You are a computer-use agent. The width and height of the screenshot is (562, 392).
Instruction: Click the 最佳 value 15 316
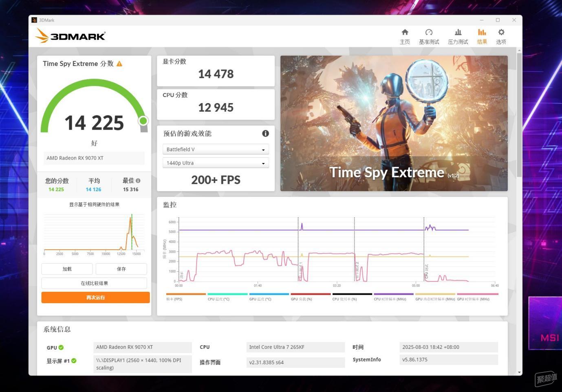130,189
